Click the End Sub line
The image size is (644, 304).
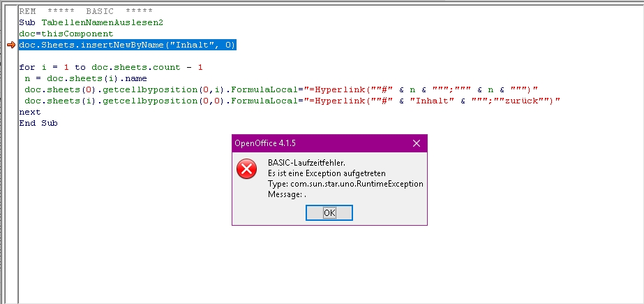pyautogui.click(x=38, y=123)
